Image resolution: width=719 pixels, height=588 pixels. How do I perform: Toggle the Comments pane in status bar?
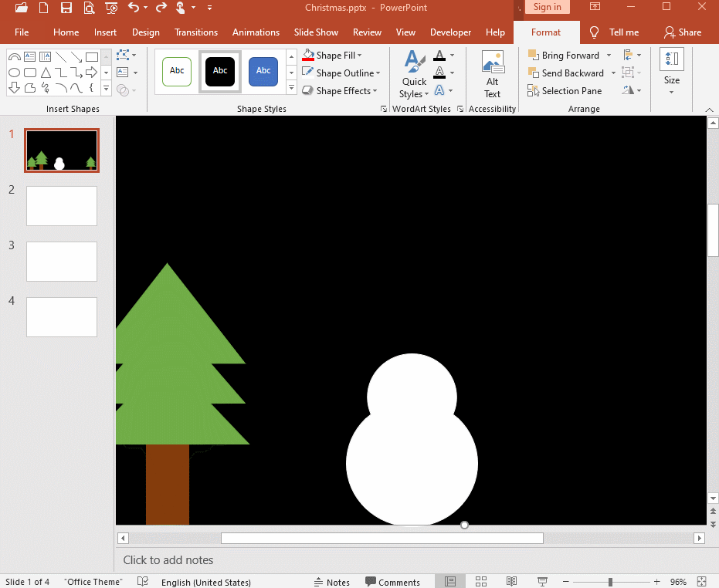click(x=392, y=582)
